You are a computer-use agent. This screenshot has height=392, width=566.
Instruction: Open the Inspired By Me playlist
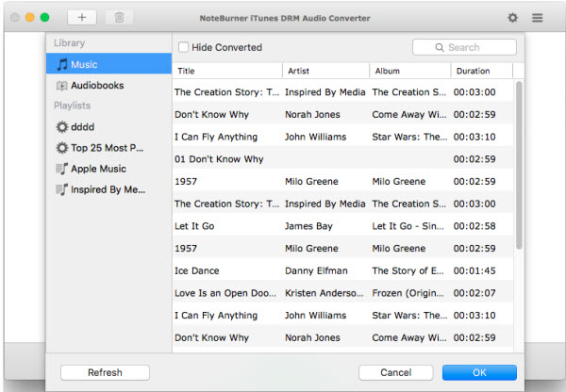[108, 189]
